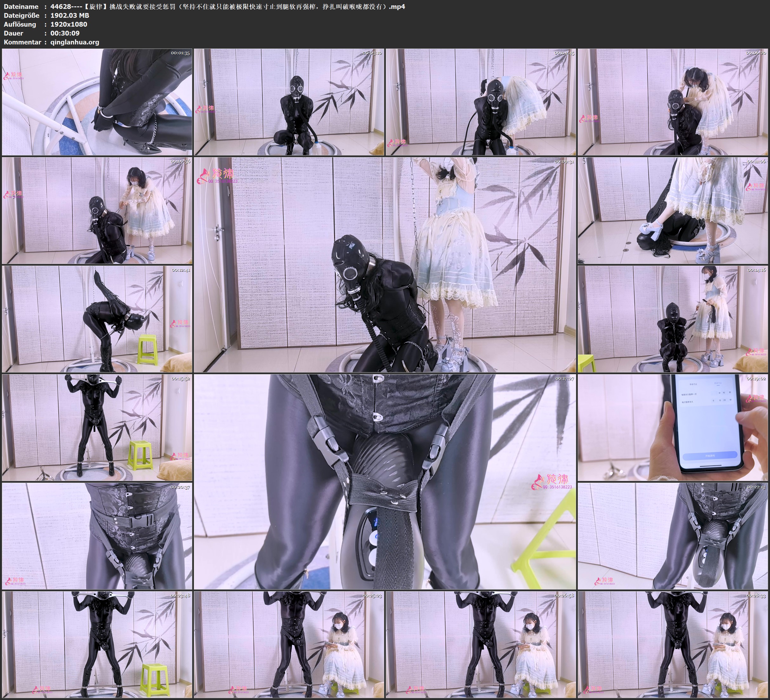Image resolution: width=770 pixels, height=700 pixels.
Task: Click the 1920x1080 resolution value
Action: point(69,24)
